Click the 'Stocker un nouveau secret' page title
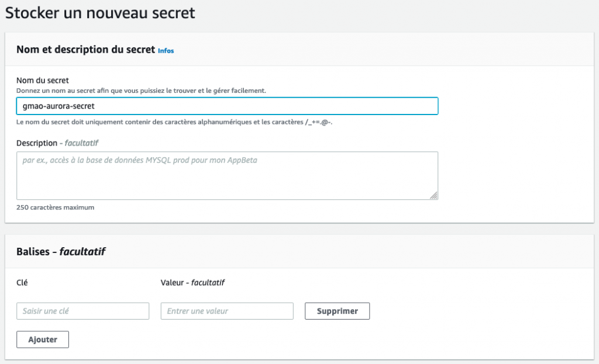 (x=99, y=12)
